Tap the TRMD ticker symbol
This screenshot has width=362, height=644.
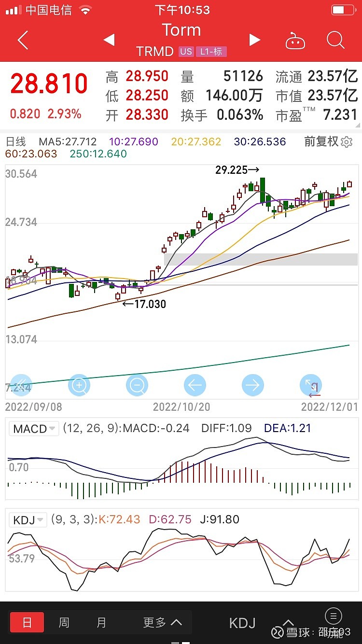(x=154, y=52)
